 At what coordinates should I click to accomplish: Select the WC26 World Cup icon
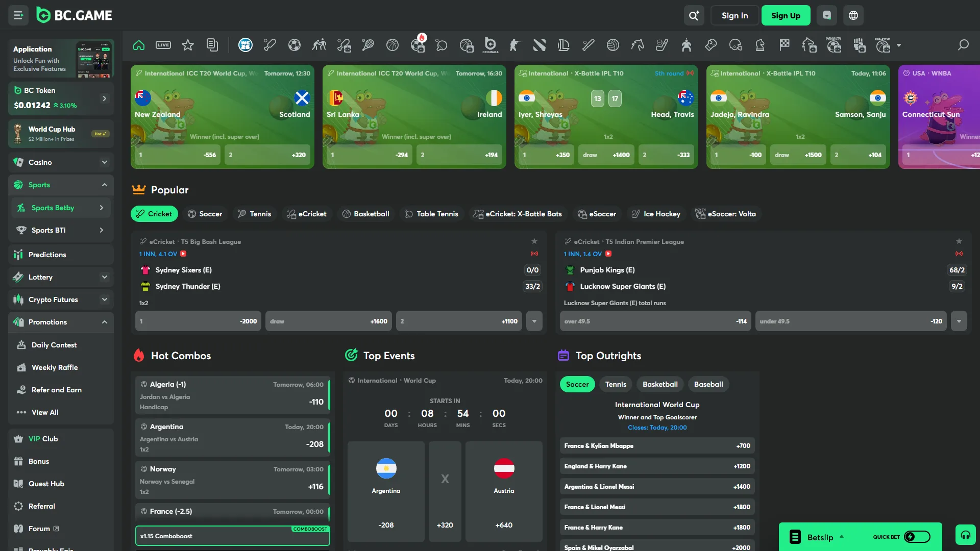[246, 45]
